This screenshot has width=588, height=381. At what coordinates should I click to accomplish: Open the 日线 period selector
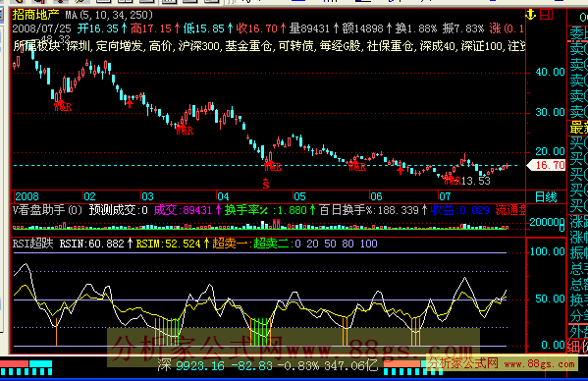click(x=546, y=196)
